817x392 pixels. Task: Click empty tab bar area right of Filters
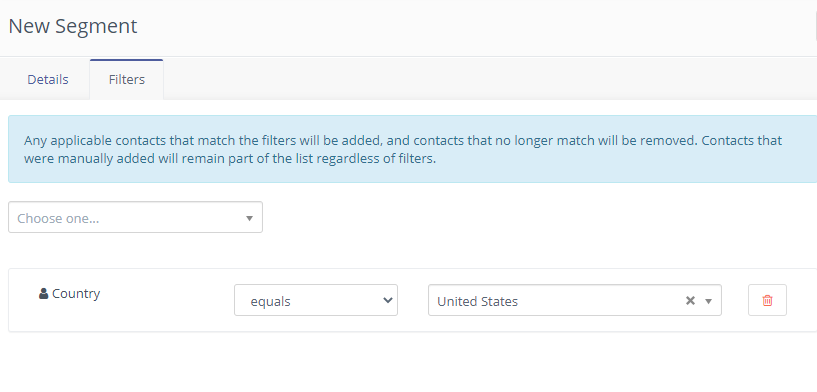[490, 79]
